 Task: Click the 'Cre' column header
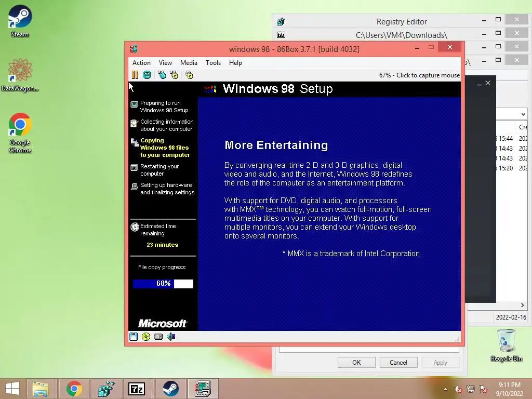click(x=523, y=127)
